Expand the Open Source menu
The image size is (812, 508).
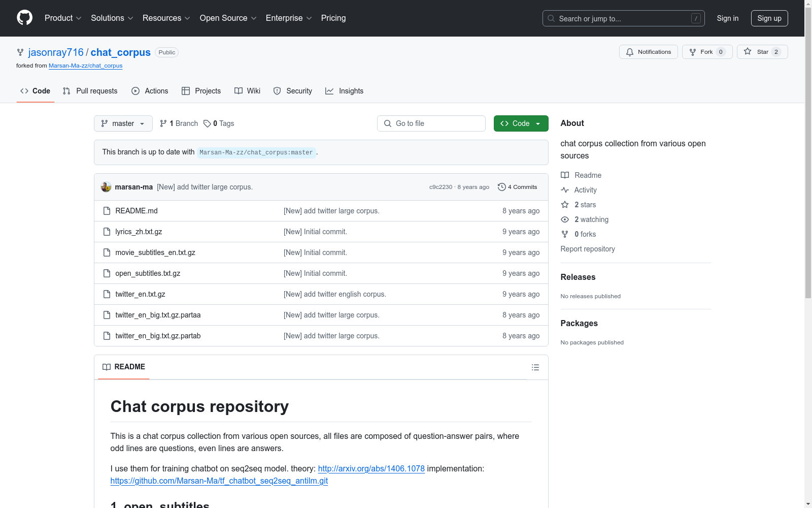(228, 18)
